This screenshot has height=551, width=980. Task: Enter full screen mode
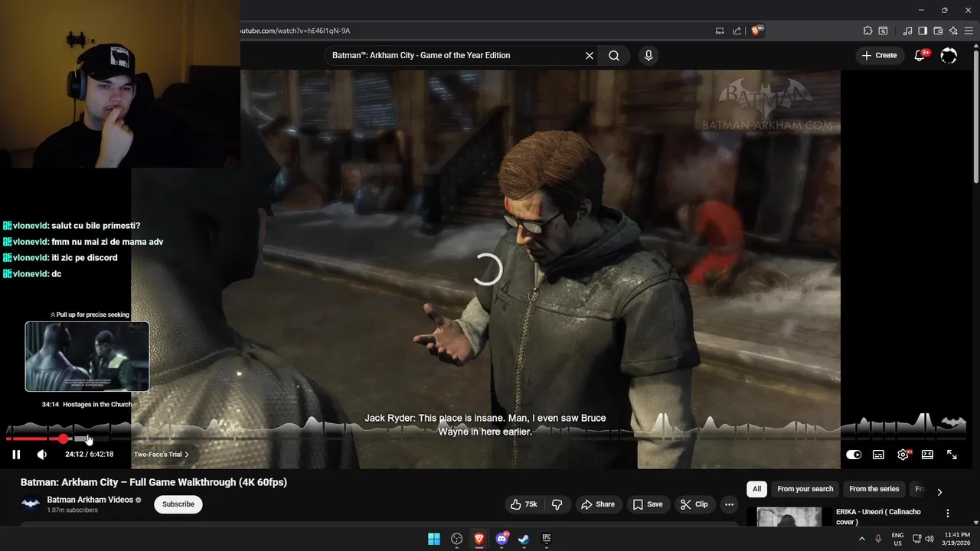tap(952, 455)
